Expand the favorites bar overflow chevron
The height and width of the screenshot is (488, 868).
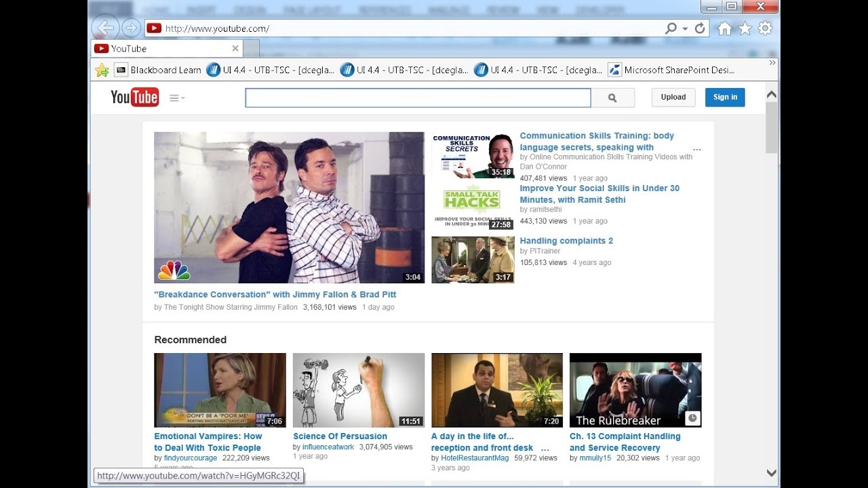coord(772,63)
